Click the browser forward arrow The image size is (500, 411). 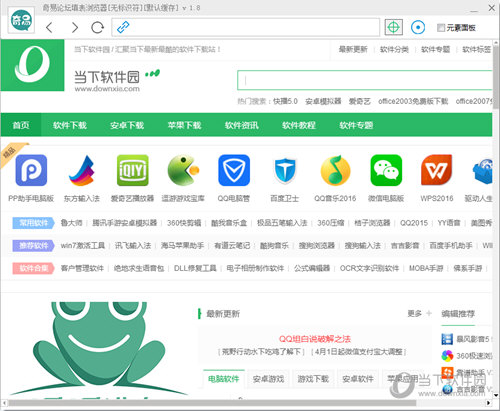(75, 27)
